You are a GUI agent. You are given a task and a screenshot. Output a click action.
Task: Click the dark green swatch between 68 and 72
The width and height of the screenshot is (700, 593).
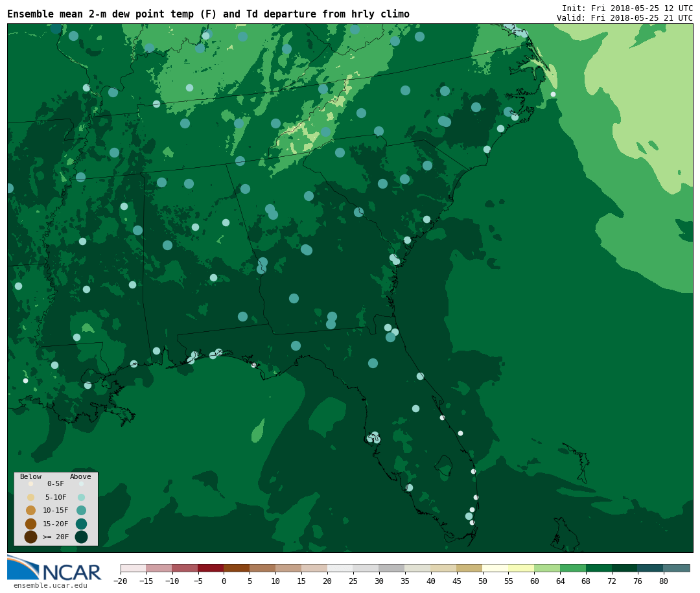tap(599, 568)
